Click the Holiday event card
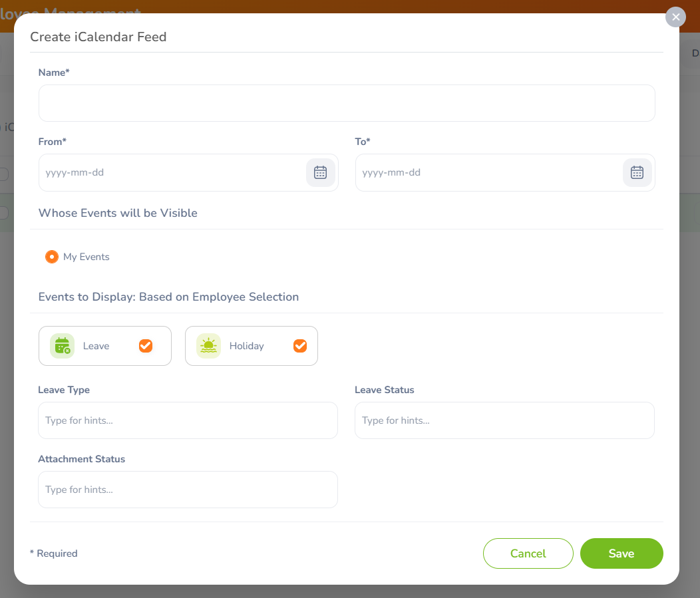The height and width of the screenshot is (598, 700). [252, 346]
